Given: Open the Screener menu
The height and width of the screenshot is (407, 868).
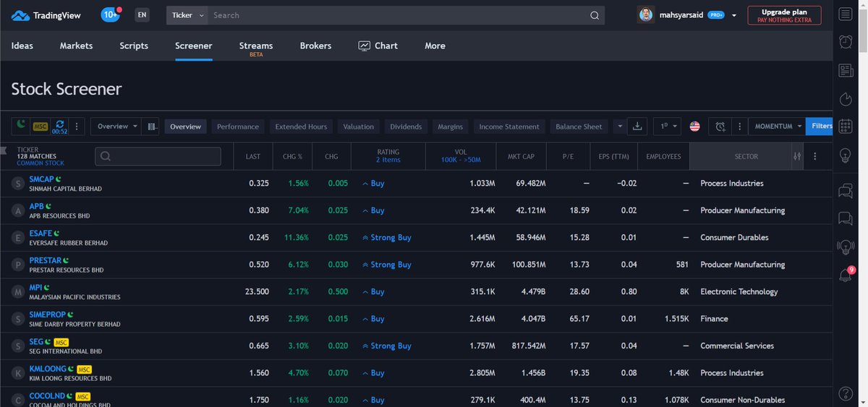Looking at the screenshot, I should click(x=194, y=46).
